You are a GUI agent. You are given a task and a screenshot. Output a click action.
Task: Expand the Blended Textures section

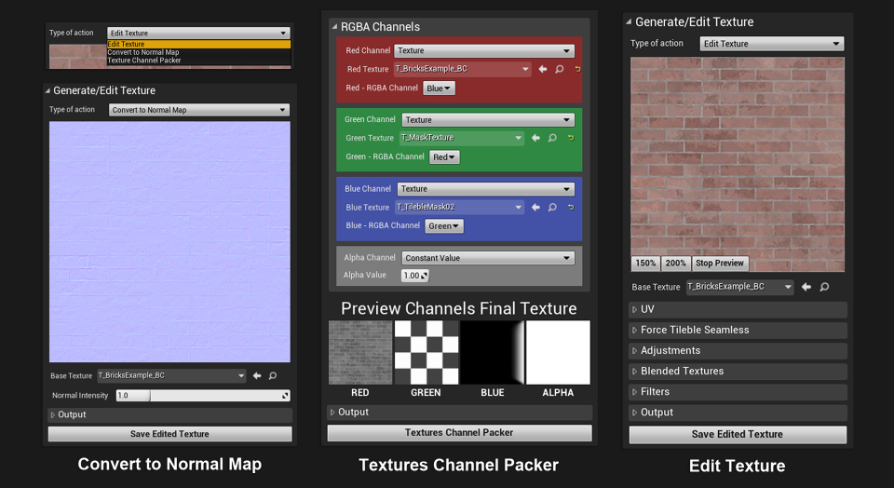pos(738,371)
